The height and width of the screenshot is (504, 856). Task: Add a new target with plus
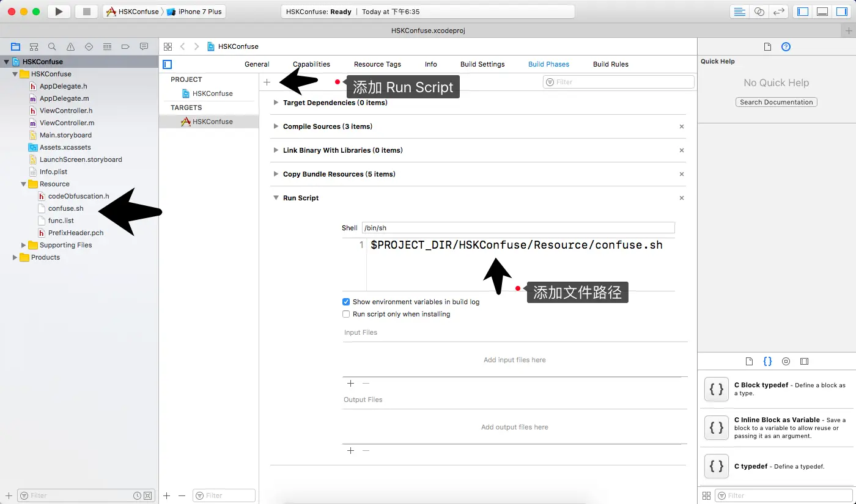167,495
